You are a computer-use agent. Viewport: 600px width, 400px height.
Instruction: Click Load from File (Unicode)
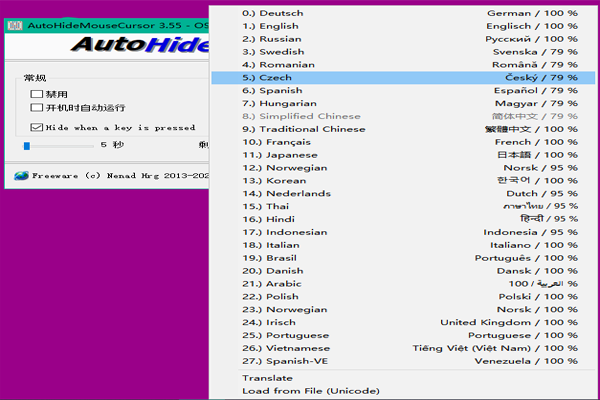click(403, 391)
